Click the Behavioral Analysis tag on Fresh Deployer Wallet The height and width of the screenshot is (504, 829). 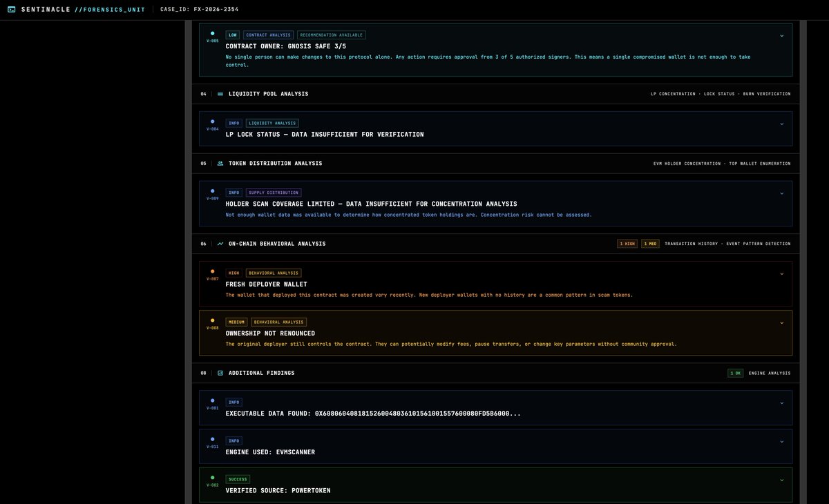pyautogui.click(x=274, y=273)
